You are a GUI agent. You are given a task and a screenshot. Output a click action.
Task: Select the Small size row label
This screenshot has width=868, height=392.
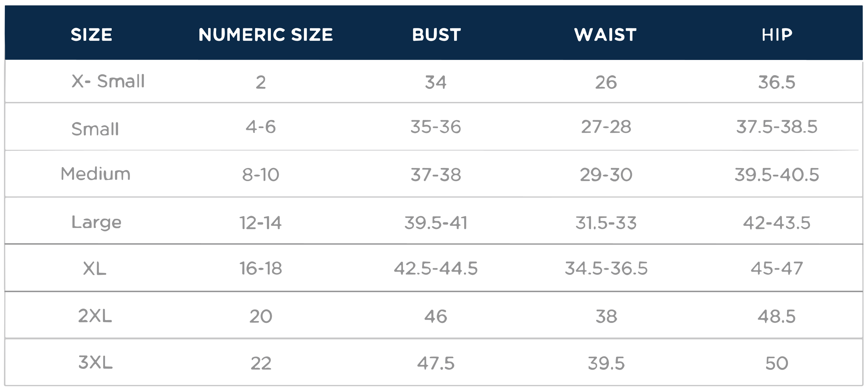point(95,129)
